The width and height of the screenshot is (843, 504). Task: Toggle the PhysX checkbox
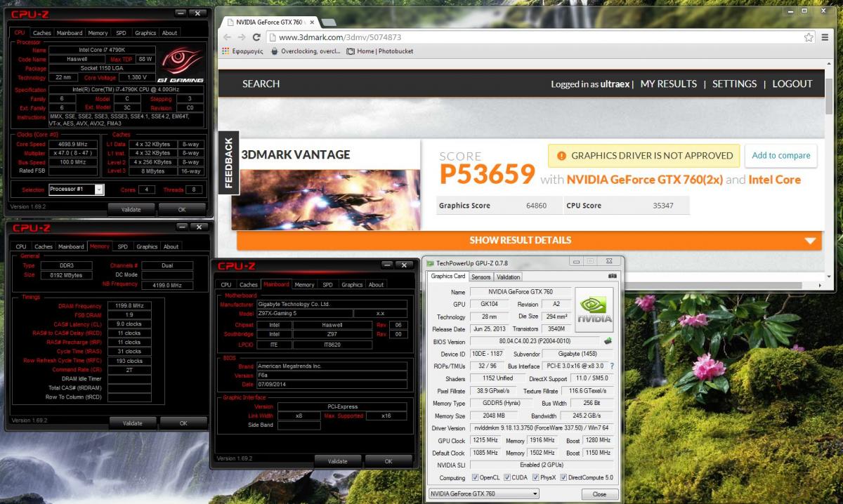536,477
